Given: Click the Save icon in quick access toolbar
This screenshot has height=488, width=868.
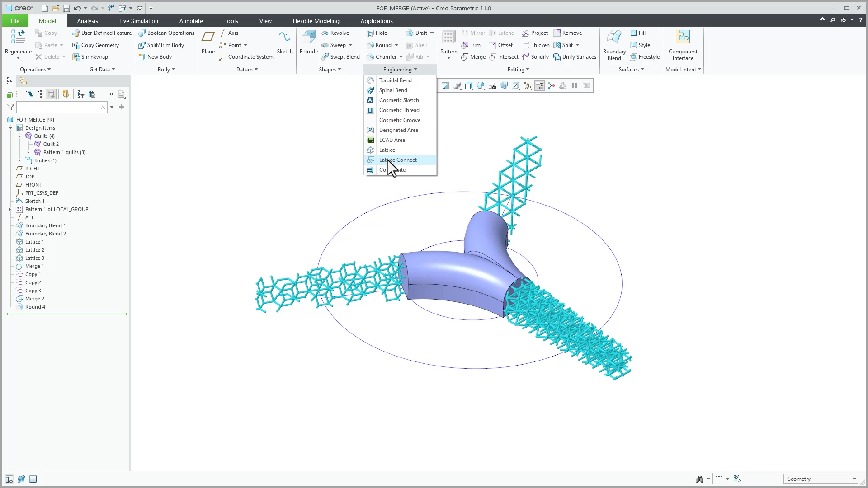Looking at the screenshot, I should [66, 8].
